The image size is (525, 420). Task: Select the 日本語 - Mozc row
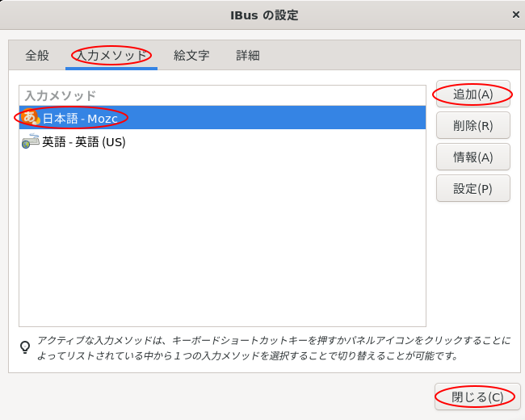point(222,118)
